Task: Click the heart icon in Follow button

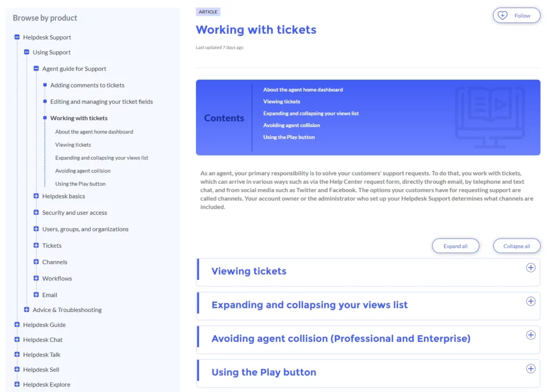Action: [502, 15]
